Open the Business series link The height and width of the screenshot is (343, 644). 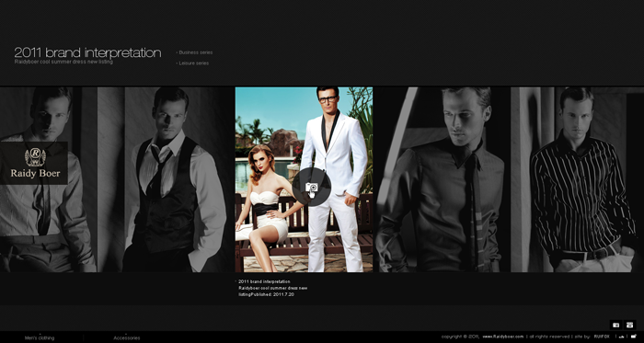tap(194, 52)
